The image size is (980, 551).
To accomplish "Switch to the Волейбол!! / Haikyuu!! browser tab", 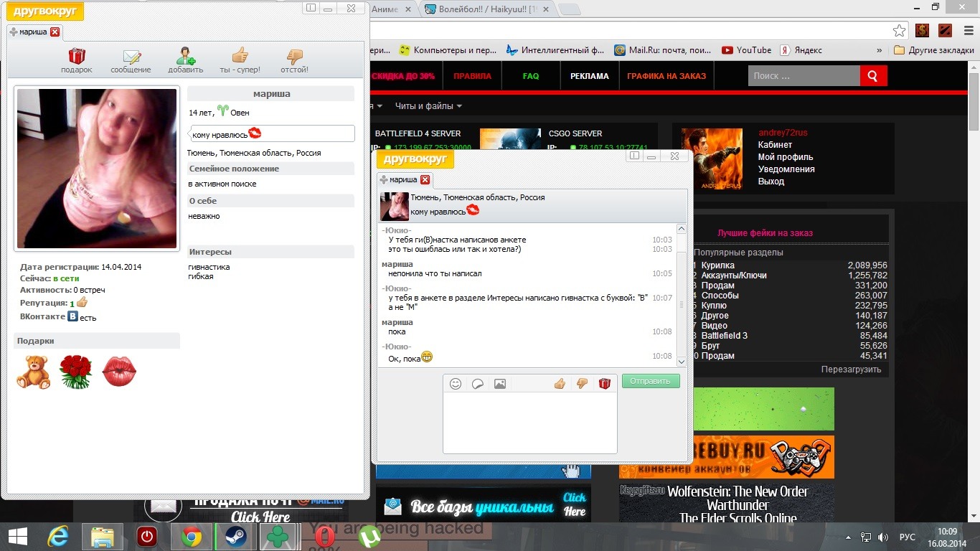I will click(488, 9).
